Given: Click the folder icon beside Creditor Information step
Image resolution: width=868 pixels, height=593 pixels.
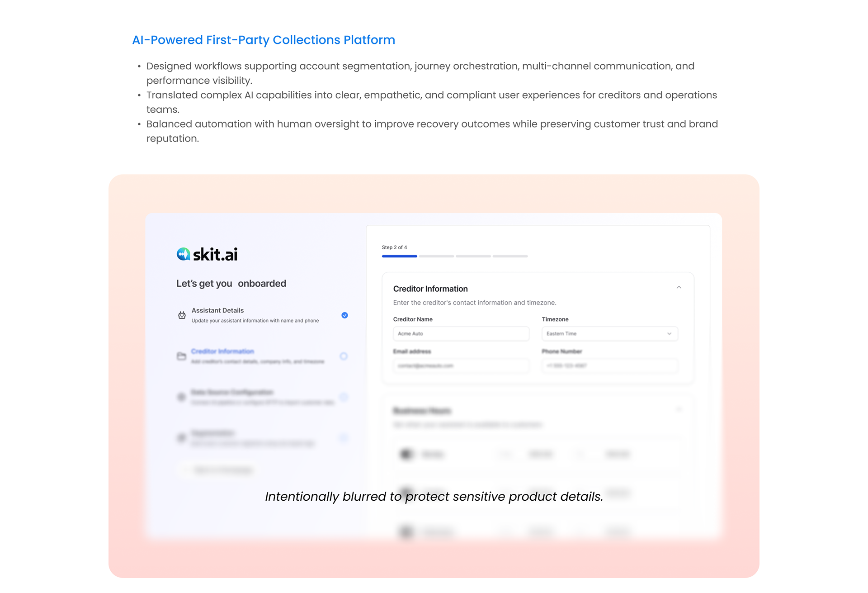Looking at the screenshot, I should point(181,356).
